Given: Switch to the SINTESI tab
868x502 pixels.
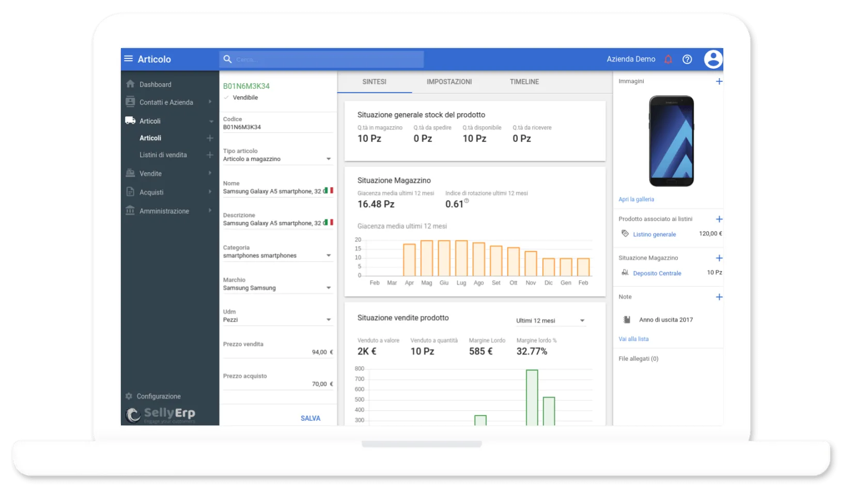Looking at the screenshot, I should coord(375,82).
